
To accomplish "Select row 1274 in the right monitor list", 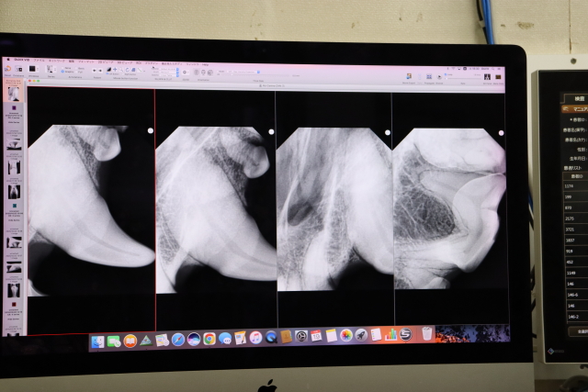I will click(x=571, y=186).
